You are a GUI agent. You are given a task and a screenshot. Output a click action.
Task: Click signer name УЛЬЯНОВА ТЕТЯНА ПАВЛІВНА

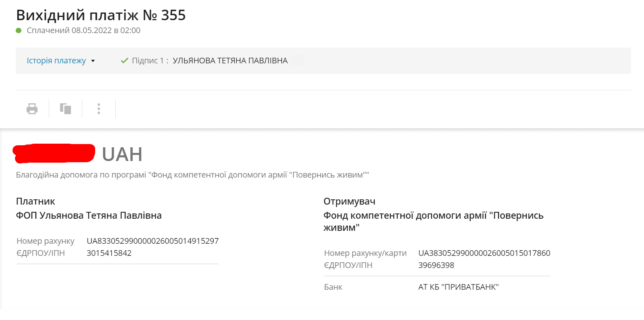pyautogui.click(x=230, y=61)
